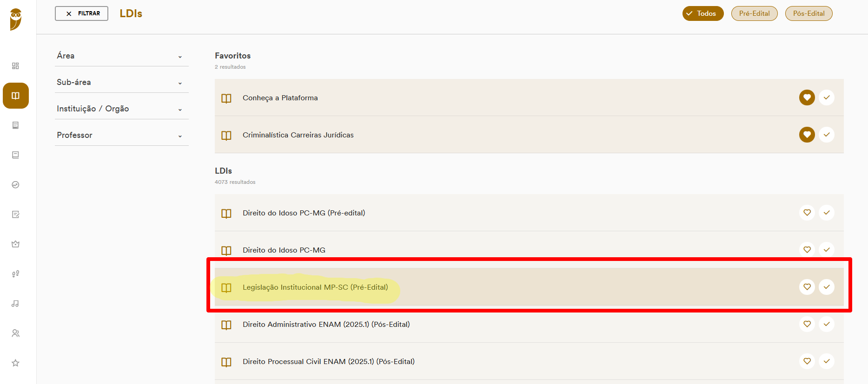Screen dimensions: 868x384
Task: Open the music note sidebar icon
Action: click(15, 304)
